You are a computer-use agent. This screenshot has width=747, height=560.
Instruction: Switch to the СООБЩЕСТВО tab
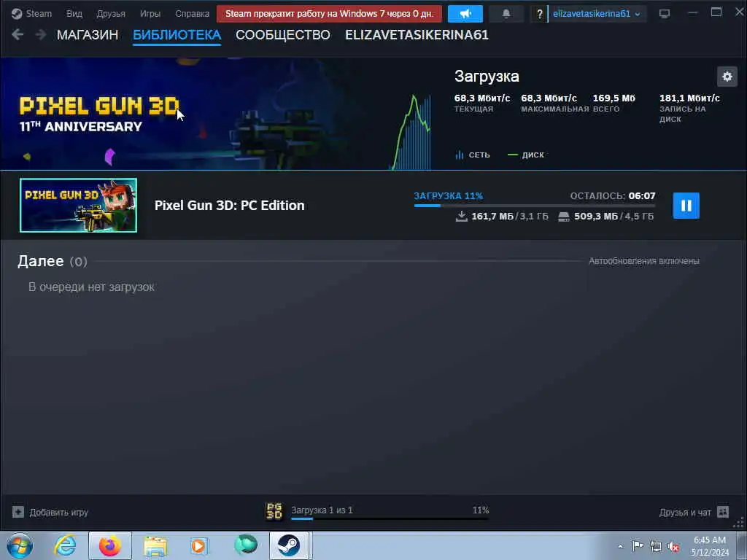click(283, 35)
